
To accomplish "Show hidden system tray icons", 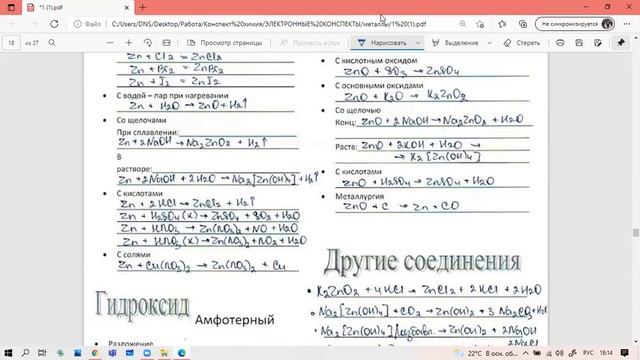I will (526, 353).
